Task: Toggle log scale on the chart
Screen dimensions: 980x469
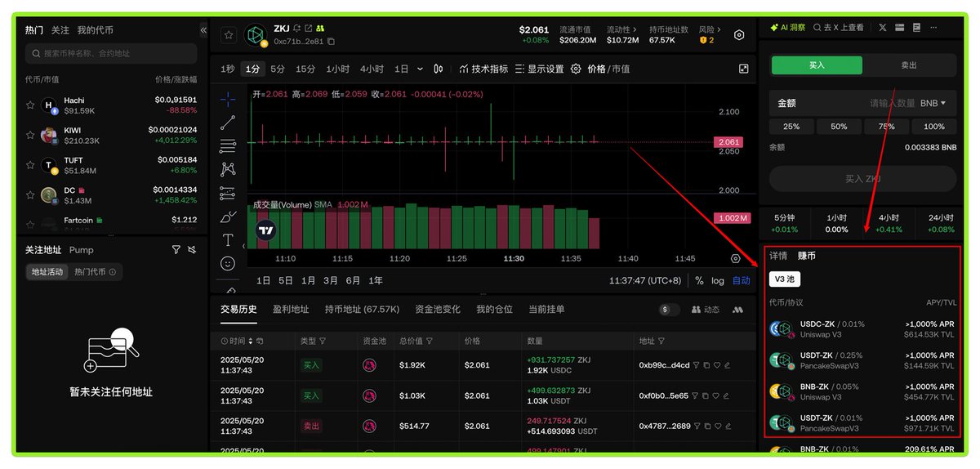Action: coord(718,280)
